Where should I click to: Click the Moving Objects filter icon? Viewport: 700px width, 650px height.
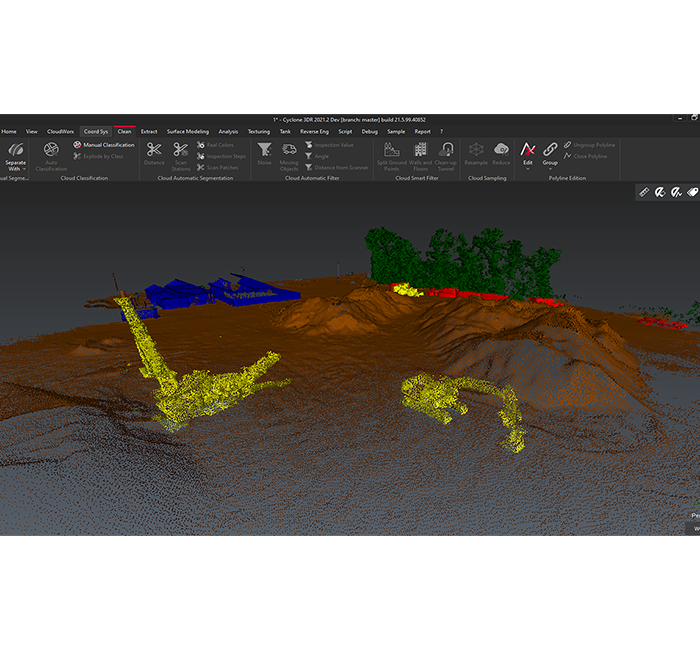pyautogui.click(x=289, y=153)
